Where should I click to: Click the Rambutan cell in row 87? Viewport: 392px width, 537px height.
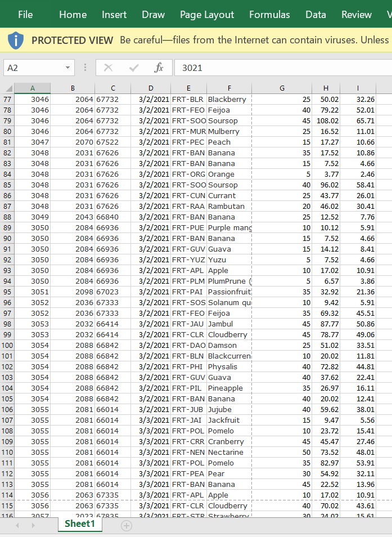pyautogui.click(x=229, y=206)
